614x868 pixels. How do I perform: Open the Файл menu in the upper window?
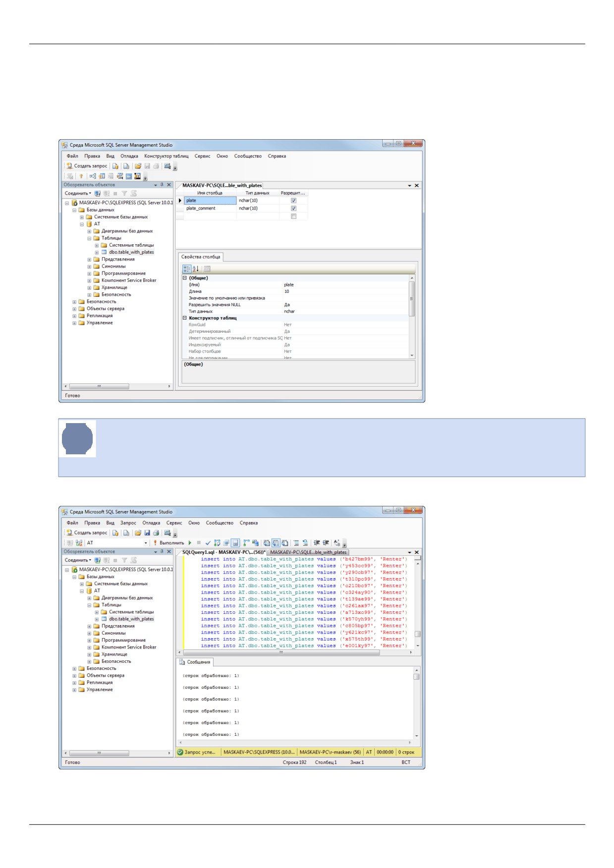click(x=72, y=156)
